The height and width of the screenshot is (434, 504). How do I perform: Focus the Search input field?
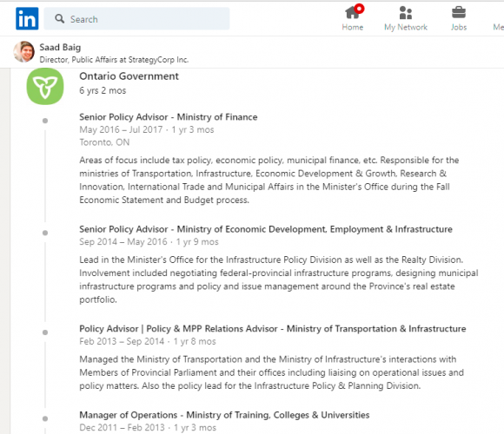(x=137, y=18)
